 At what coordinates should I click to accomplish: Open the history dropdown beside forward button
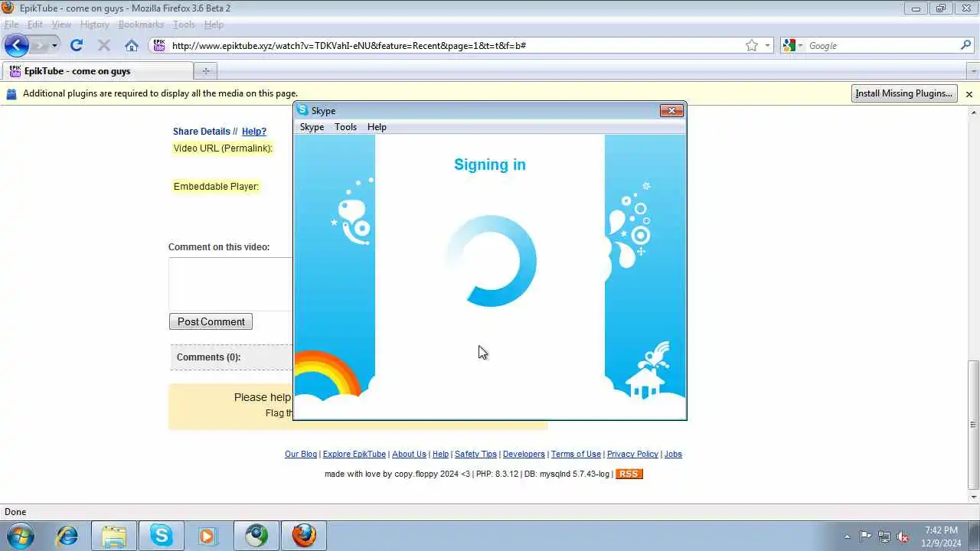[x=54, y=45]
